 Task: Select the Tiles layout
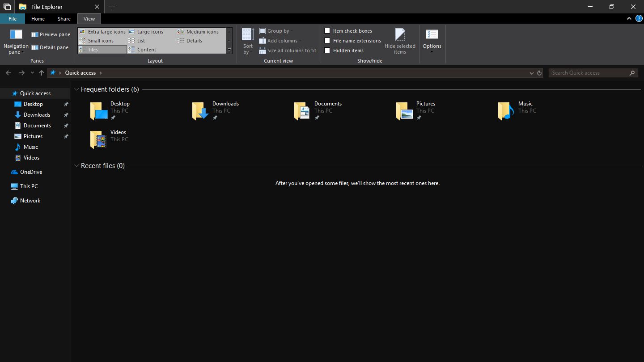[102, 50]
